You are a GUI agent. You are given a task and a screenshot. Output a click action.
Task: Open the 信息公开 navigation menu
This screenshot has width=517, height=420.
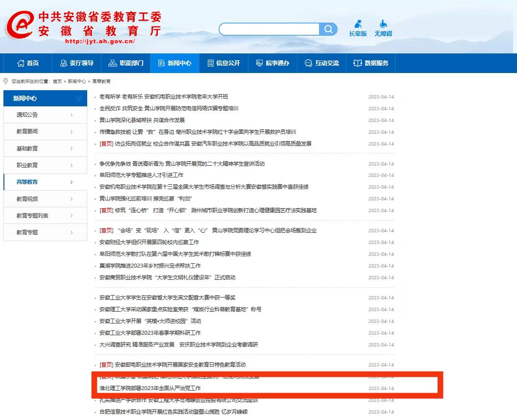tap(223, 63)
